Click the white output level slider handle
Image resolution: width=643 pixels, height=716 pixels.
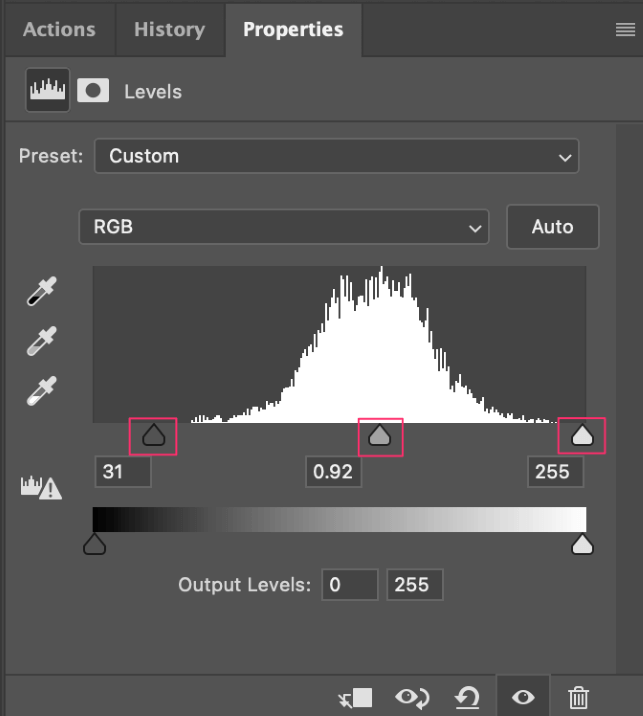click(581, 543)
